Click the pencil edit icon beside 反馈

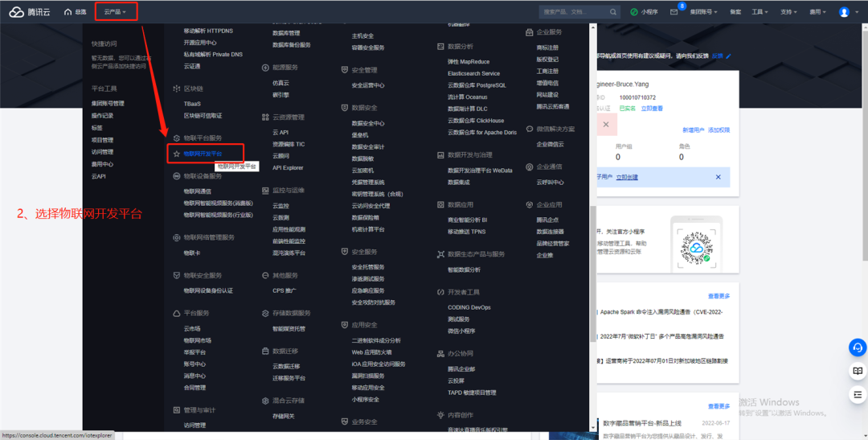728,56
